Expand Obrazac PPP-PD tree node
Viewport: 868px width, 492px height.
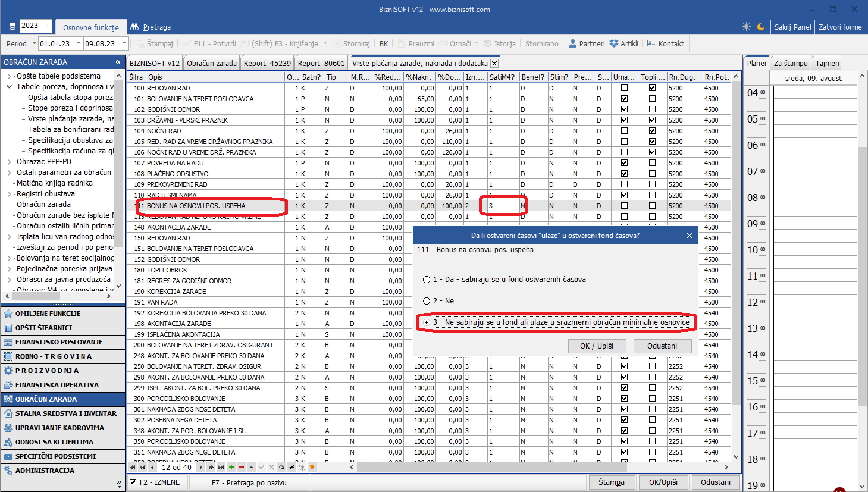coord(10,162)
